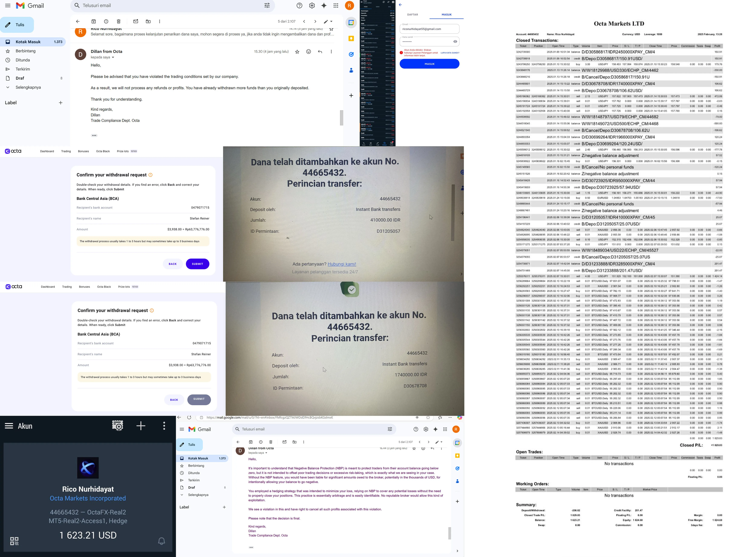Screen dimensions: 756x557
Task: Open Google apps grid in upper Gmail window
Action: pos(336,5)
